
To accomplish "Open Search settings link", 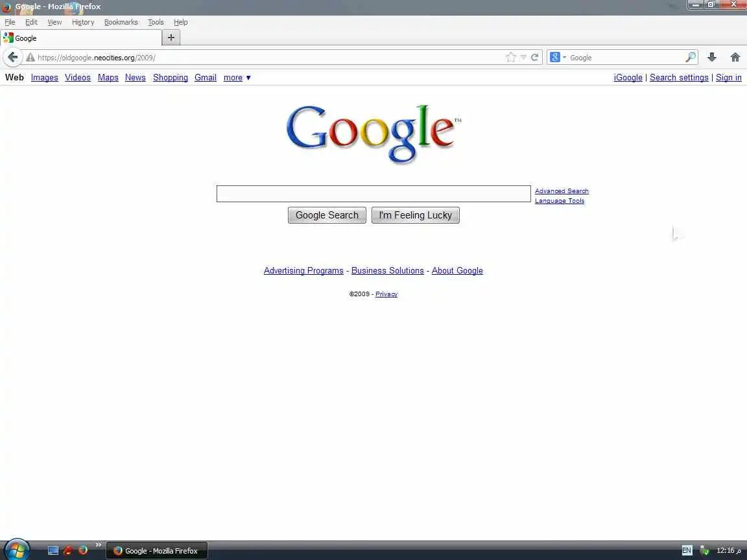I will [679, 78].
